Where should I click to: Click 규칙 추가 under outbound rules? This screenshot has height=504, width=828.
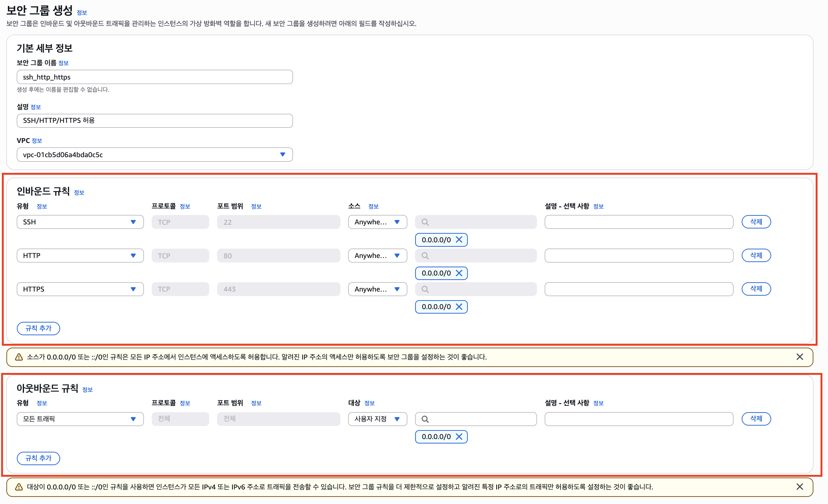coord(38,458)
